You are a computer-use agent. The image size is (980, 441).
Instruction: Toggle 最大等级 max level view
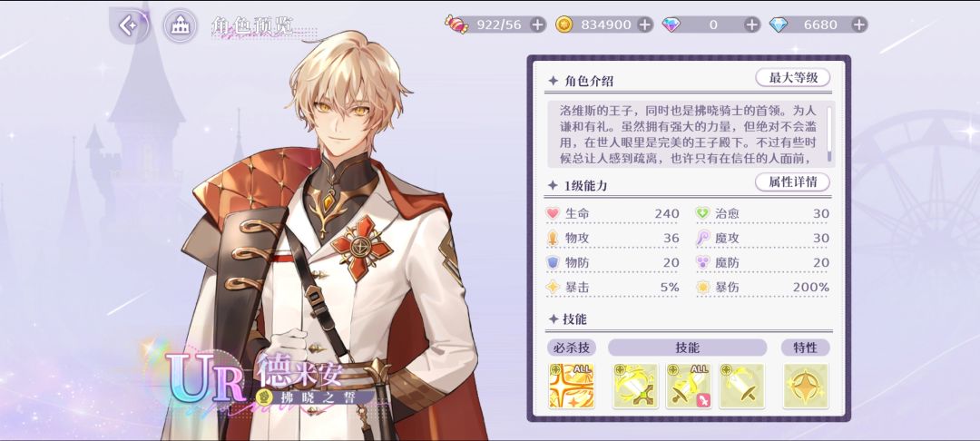click(792, 78)
